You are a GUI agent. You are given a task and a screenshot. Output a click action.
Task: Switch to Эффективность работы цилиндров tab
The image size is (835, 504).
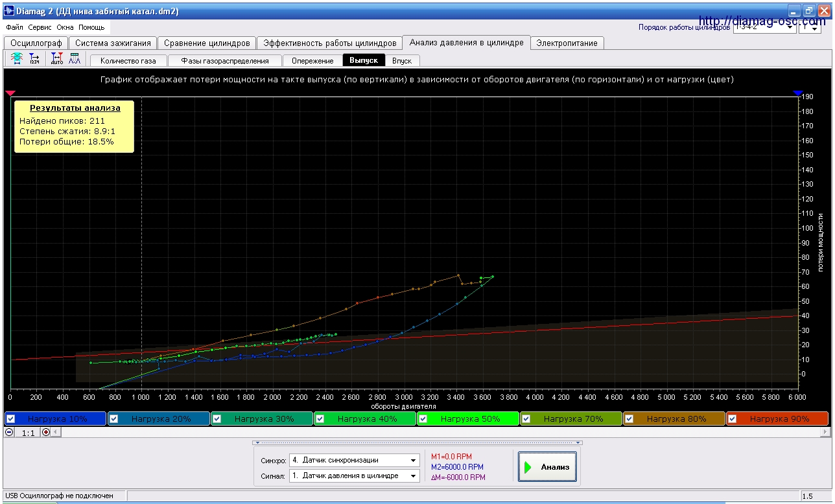329,43
